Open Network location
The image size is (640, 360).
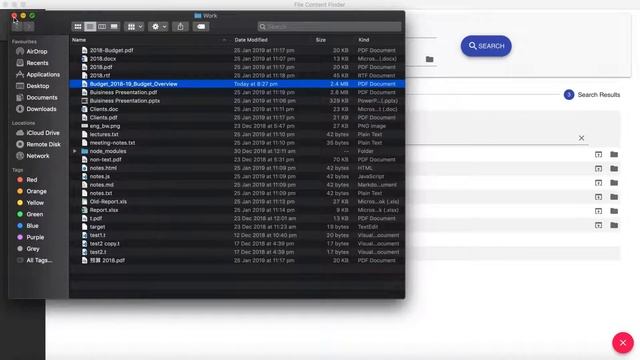point(33,156)
